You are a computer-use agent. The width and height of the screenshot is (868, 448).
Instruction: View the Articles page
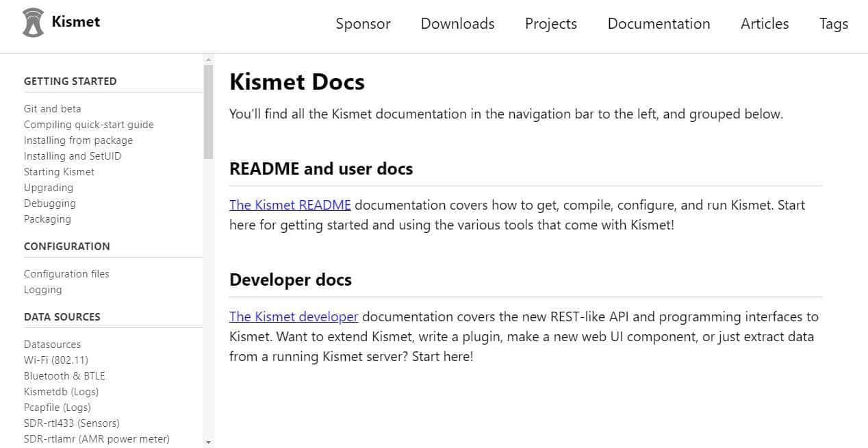point(764,23)
